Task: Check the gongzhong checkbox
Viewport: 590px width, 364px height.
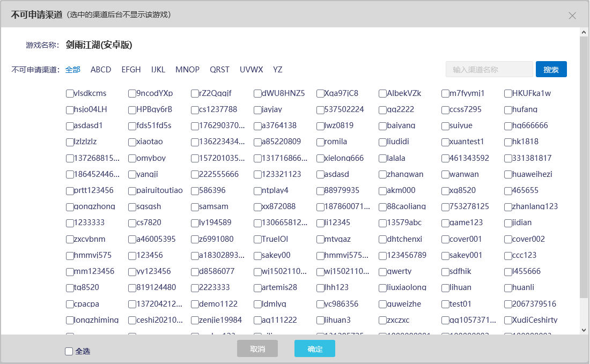Action: (70, 207)
